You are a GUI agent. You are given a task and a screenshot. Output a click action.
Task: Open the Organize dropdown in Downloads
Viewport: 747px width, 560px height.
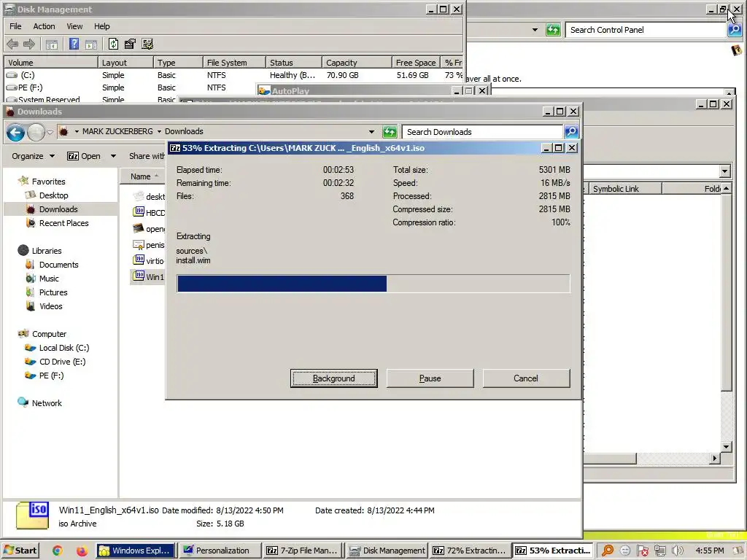tap(33, 156)
